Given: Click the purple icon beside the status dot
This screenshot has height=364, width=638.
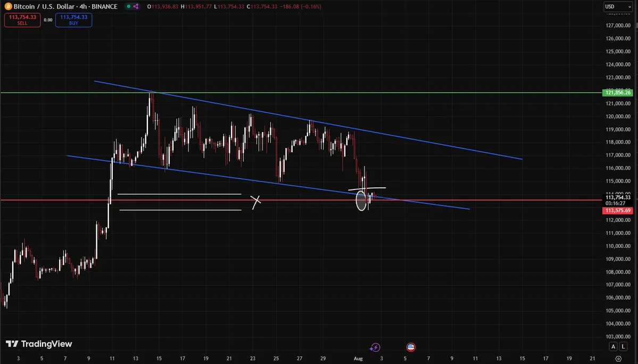Looking at the screenshot, I should tap(136, 6).
